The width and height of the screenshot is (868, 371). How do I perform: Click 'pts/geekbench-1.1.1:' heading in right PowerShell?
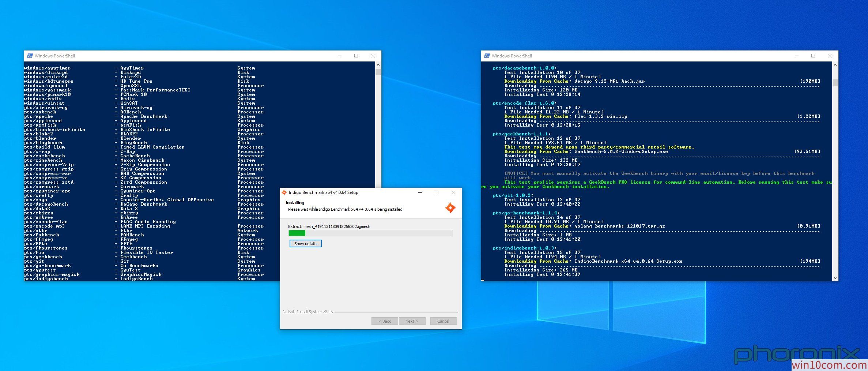point(522,134)
